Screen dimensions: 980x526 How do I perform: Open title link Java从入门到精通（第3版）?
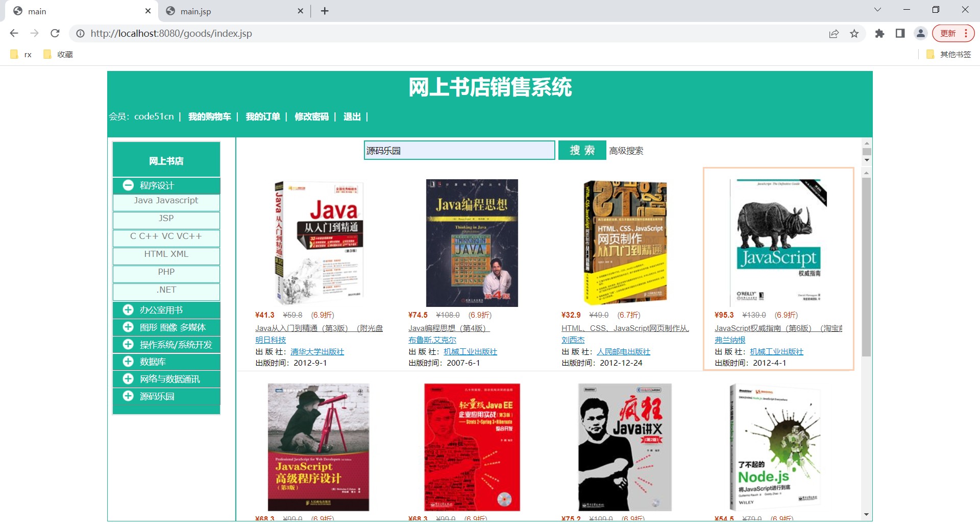point(319,328)
